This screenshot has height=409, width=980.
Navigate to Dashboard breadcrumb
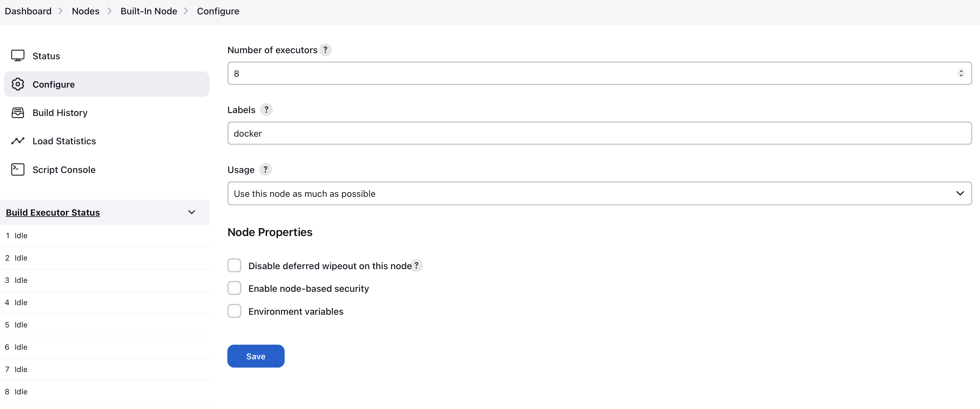click(x=28, y=11)
